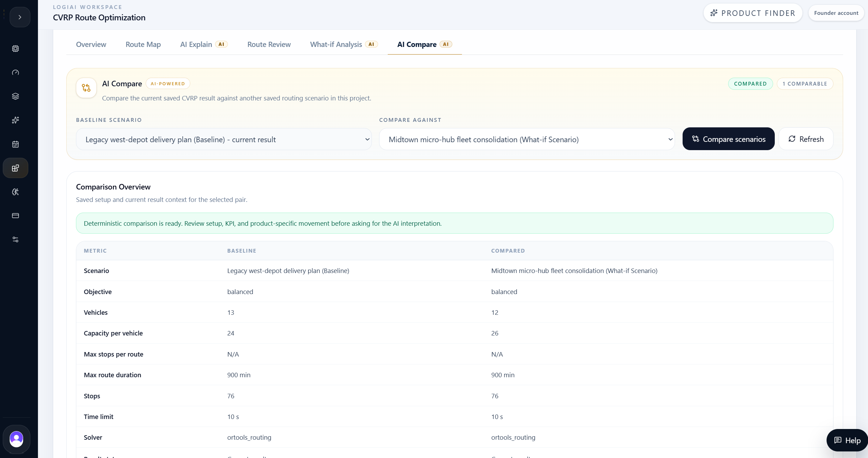Click the Capacity per vehicle label

click(x=113, y=333)
